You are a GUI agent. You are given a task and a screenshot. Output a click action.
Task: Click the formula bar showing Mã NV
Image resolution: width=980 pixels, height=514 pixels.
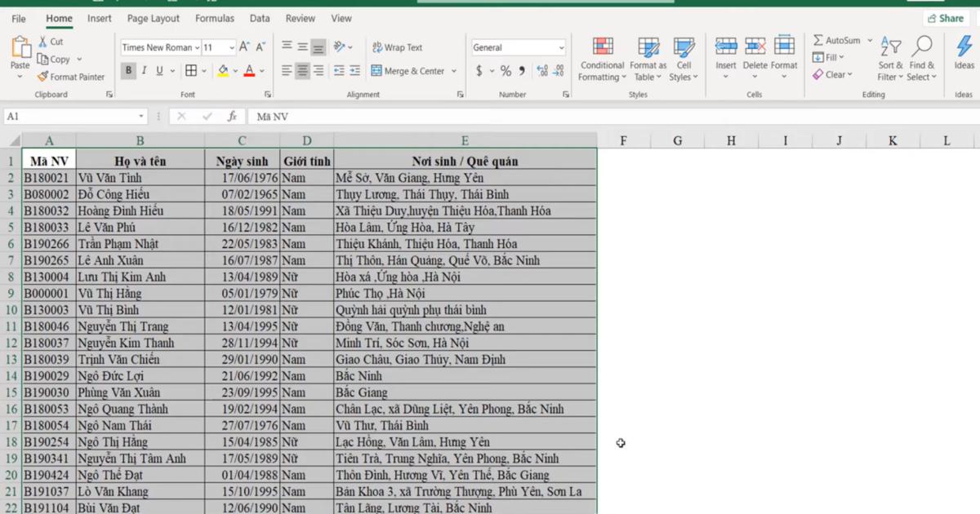coord(612,117)
